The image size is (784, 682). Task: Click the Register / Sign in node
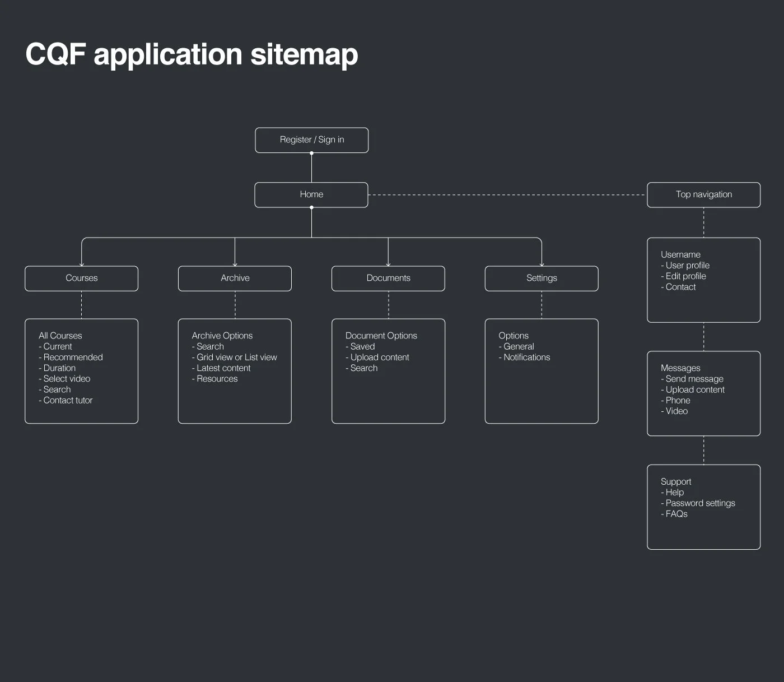311,140
